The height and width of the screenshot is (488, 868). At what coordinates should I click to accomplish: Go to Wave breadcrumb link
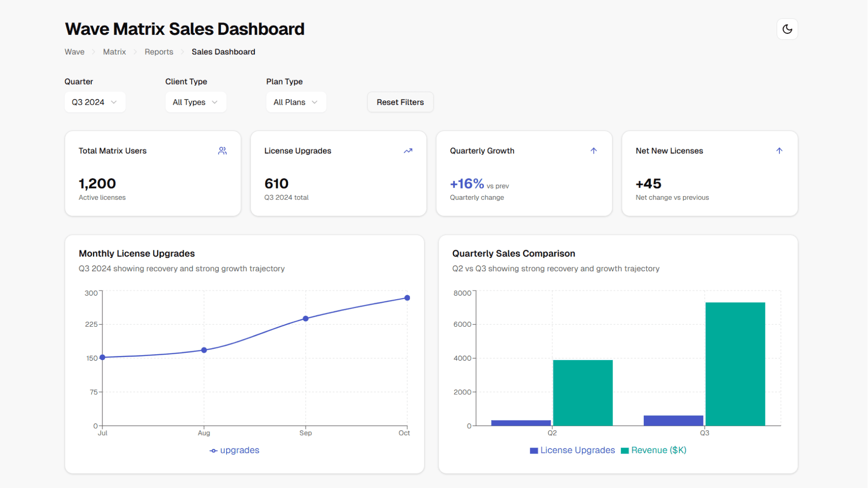(75, 52)
